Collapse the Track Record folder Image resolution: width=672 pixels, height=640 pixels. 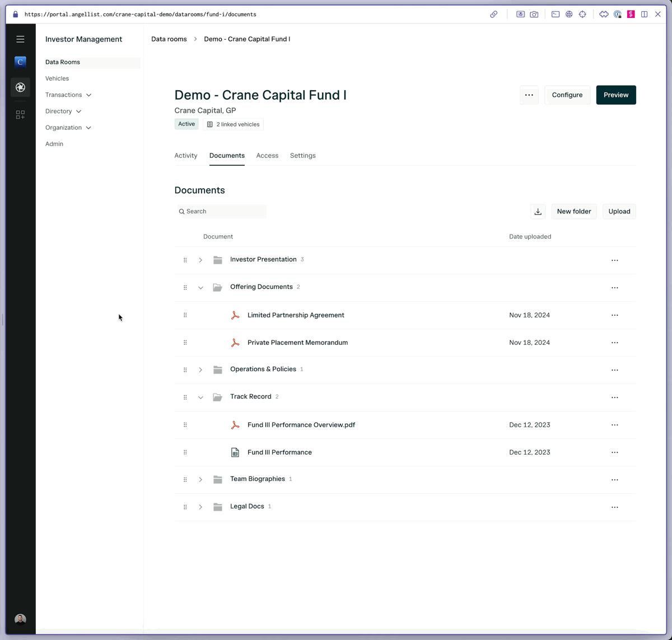point(200,398)
